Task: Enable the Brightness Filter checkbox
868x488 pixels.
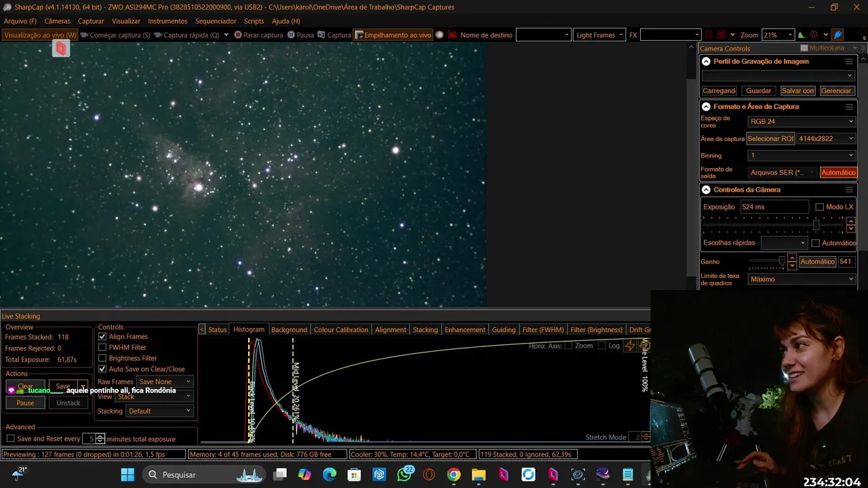Action: coord(102,358)
